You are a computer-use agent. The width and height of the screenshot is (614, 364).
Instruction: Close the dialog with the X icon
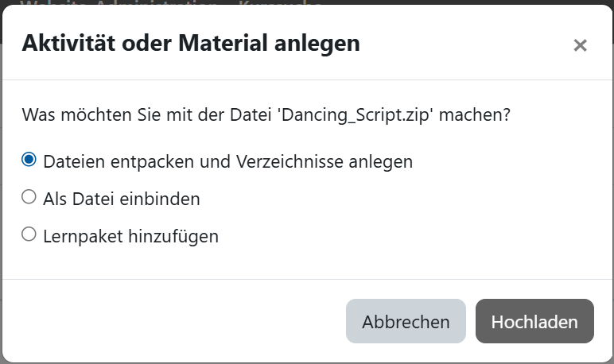(x=580, y=45)
